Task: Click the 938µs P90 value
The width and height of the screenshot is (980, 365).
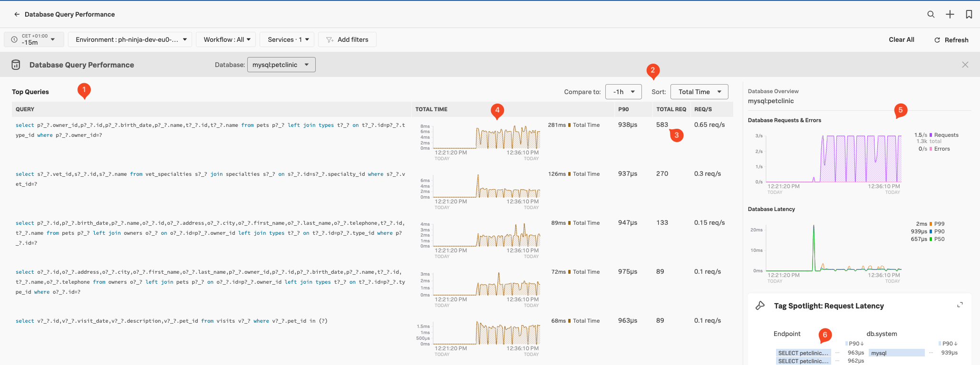Action: tap(628, 125)
